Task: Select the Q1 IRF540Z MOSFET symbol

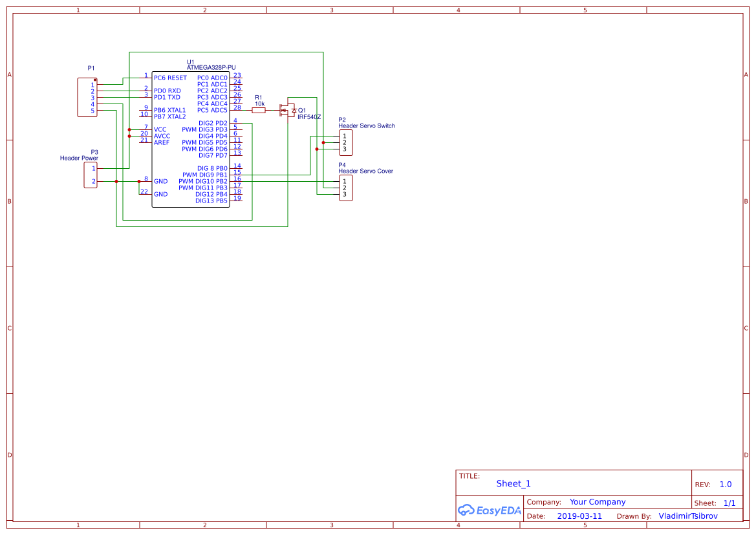Action: pos(287,111)
